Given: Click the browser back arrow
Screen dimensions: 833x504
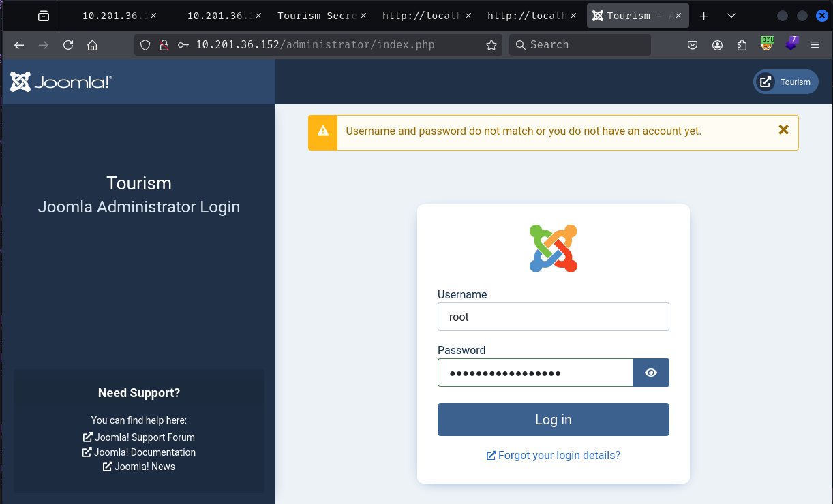Looking at the screenshot, I should [19, 45].
